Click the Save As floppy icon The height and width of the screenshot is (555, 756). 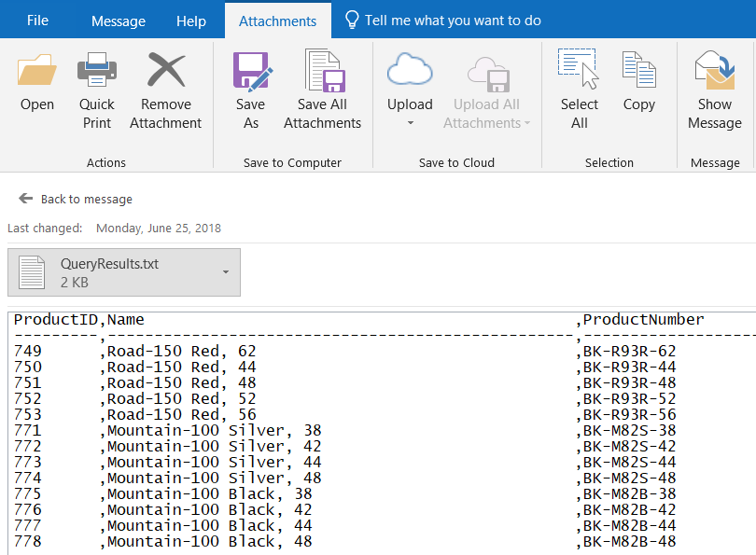coord(250,71)
